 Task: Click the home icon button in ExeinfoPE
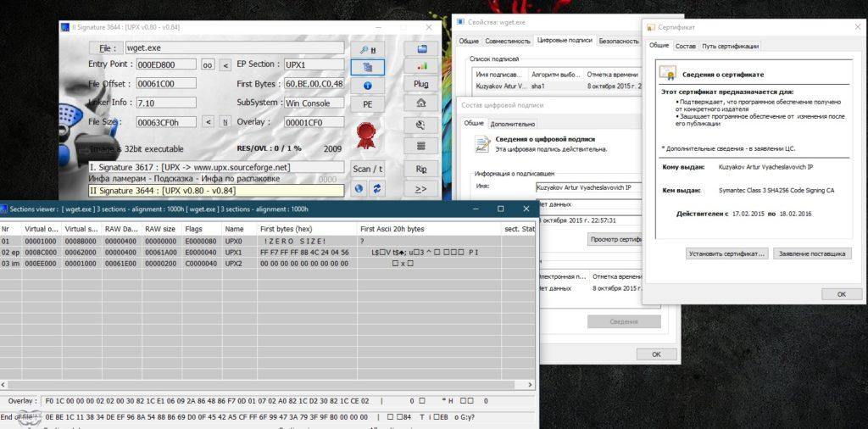(x=420, y=103)
